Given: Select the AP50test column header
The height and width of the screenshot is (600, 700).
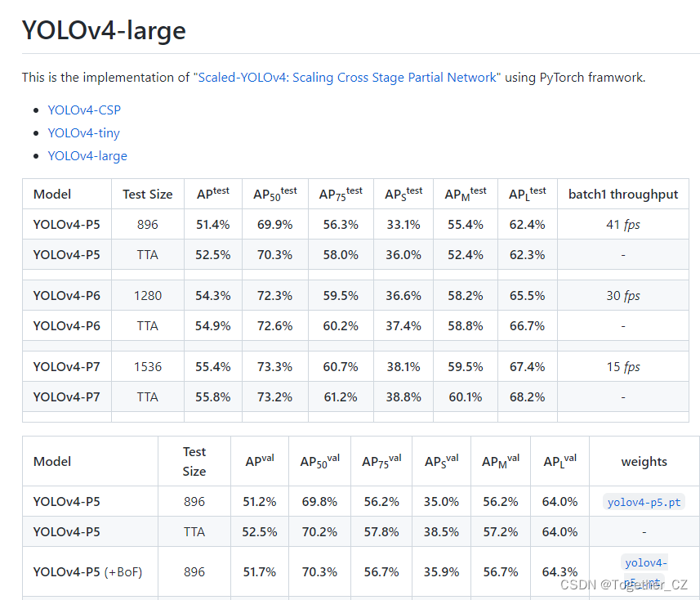Looking at the screenshot, I should coord(274,194).
